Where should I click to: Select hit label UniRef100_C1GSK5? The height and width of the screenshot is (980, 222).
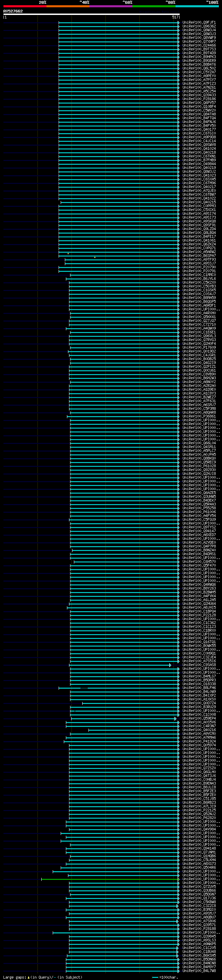[199, 290]
